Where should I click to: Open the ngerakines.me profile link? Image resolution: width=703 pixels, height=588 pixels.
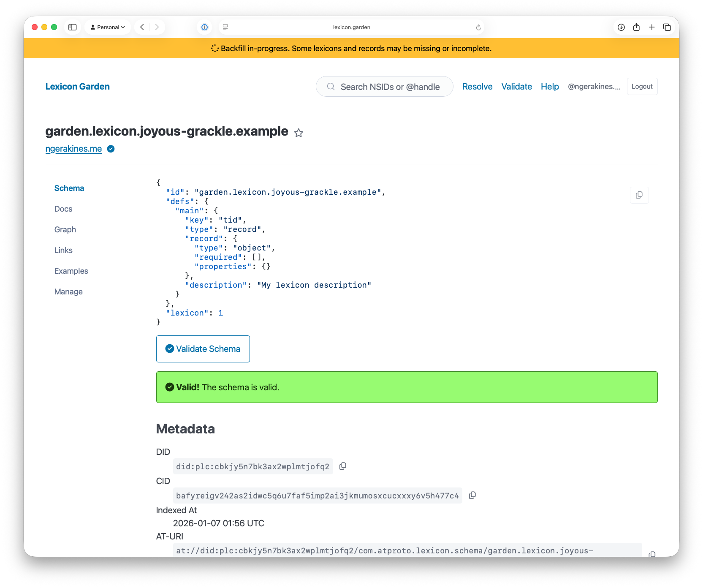click(x=73, y=149)
